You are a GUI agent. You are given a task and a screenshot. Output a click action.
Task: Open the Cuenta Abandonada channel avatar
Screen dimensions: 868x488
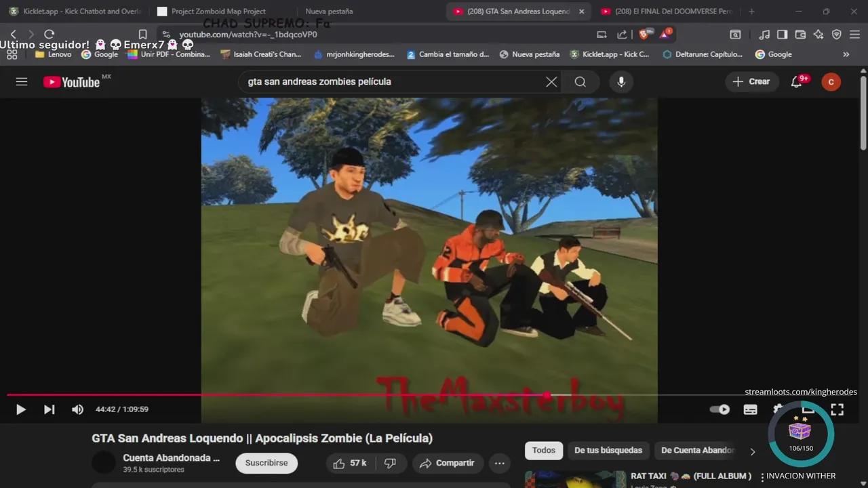click(104, 463)
